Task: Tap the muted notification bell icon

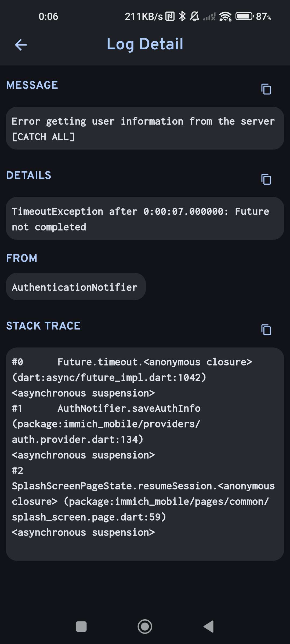Action: pyautogui.click(x=195, y=16)
